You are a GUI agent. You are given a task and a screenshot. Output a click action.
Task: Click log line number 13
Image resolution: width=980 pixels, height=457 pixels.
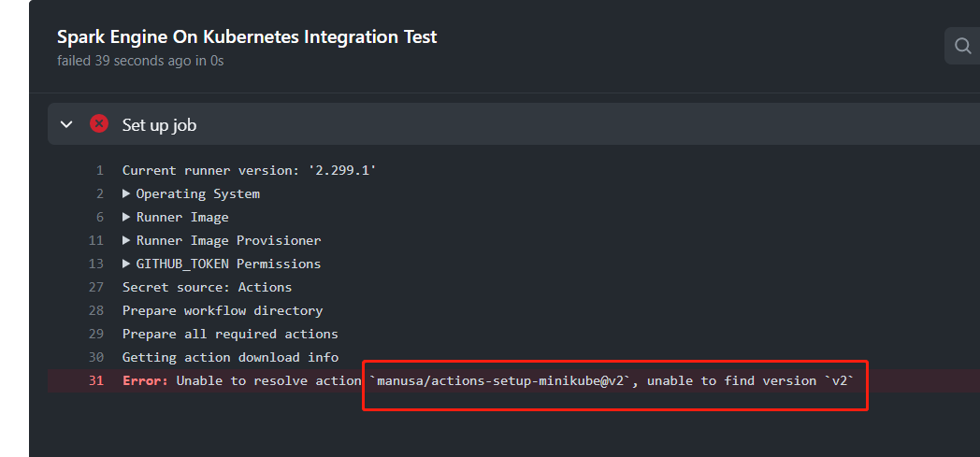(96, 264)
